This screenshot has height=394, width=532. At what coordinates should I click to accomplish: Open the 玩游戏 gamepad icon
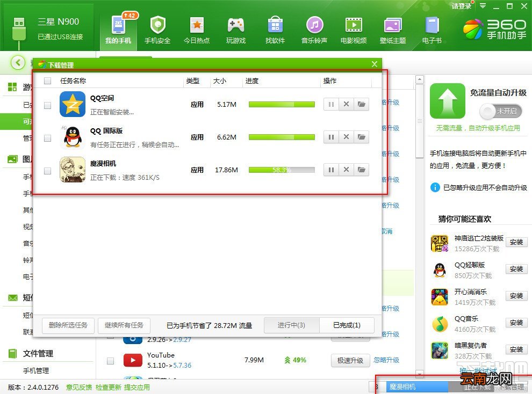(x=236, y=25)
